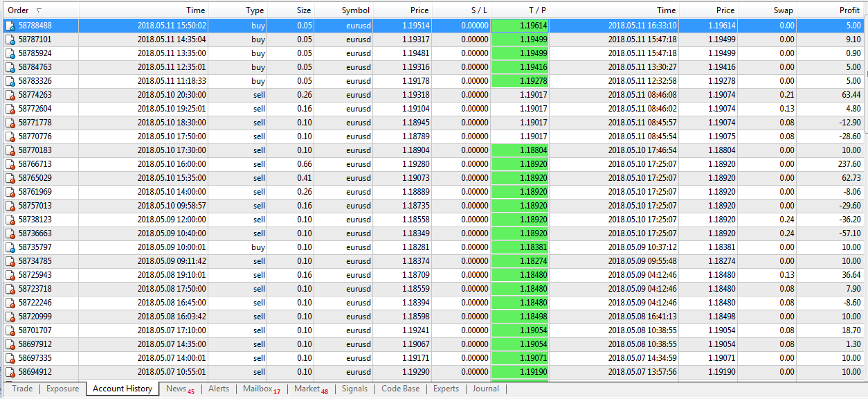Click green T/P cell 1.19614
Image resolution: width=868 pixels, height=399 pixels.
(x=521, y=26)
